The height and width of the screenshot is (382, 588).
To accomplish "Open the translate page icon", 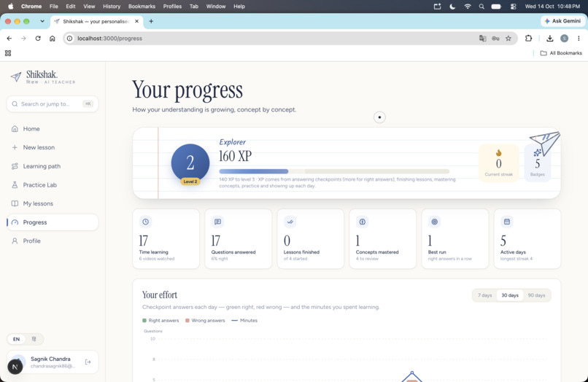I will point(483,38).
